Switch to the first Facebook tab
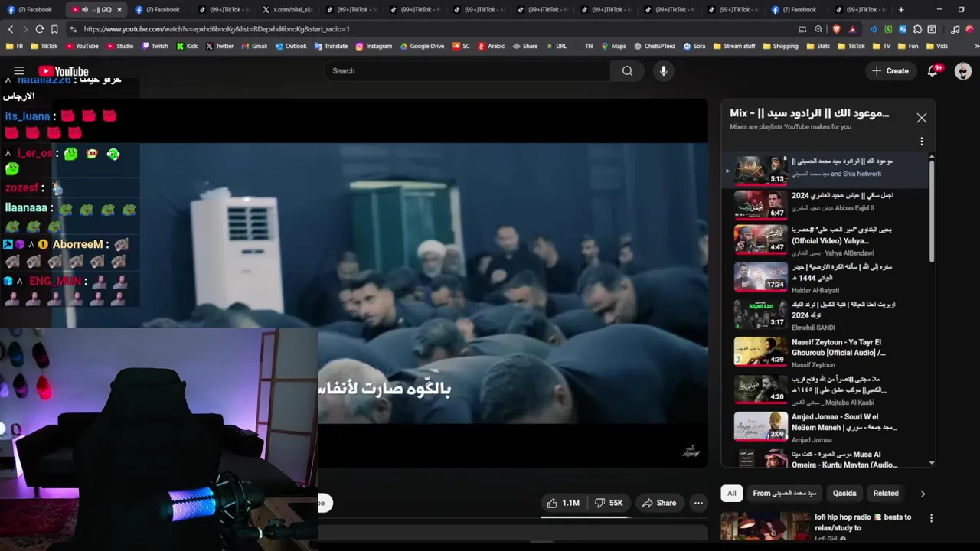This screenshot has width=980, height=551. (32, 10)
